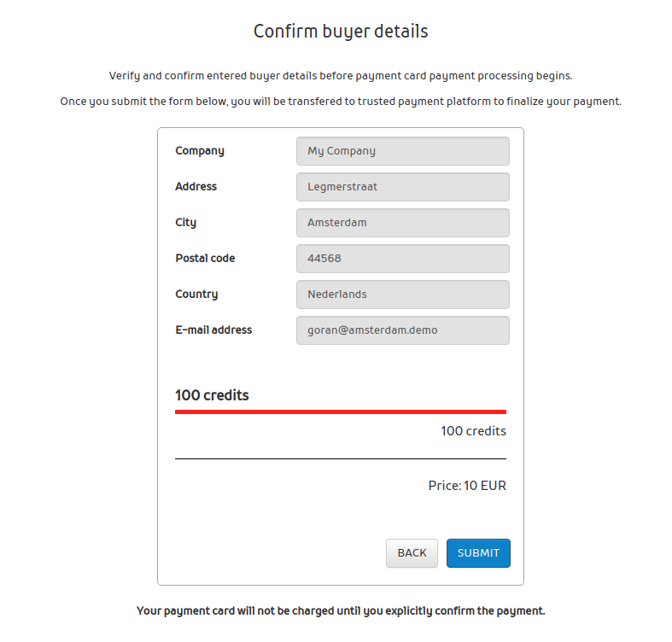Click the Price: 10 EUR text
The height and width of the screenshot is (642, 672).
click(467, 486)
